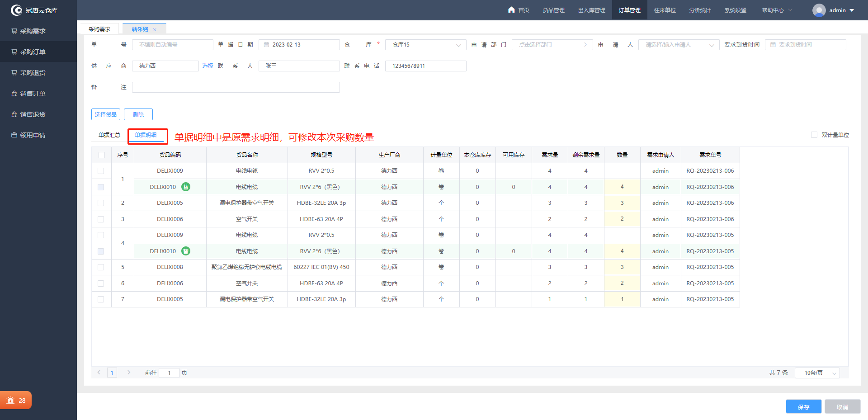Screen dimensions: 868x420
Task: Check the row DELIXI009 of RQ-20230213-005
Action: (101, 235)
